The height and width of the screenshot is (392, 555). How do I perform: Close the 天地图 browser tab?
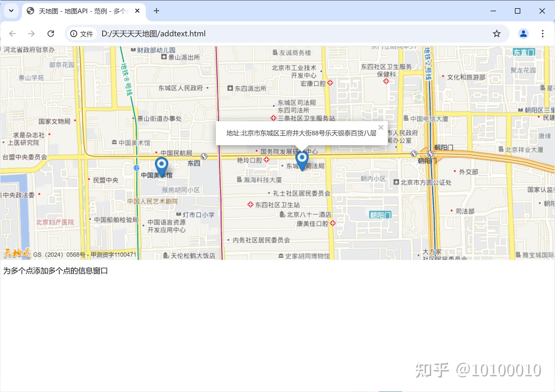pyautogui.click(x=137, y=11)
